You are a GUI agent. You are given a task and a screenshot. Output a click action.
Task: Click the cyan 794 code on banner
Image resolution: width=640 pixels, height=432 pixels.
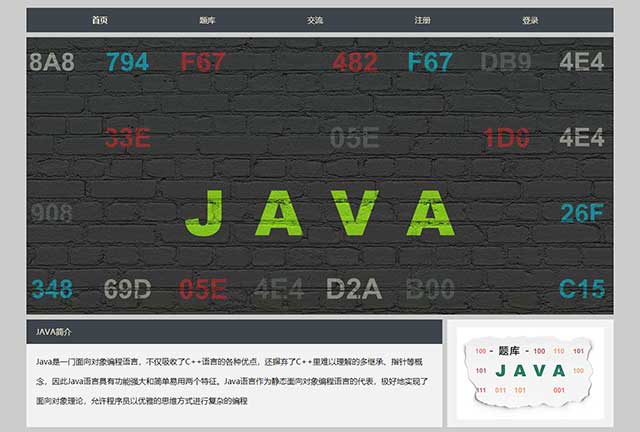(127, 62)
